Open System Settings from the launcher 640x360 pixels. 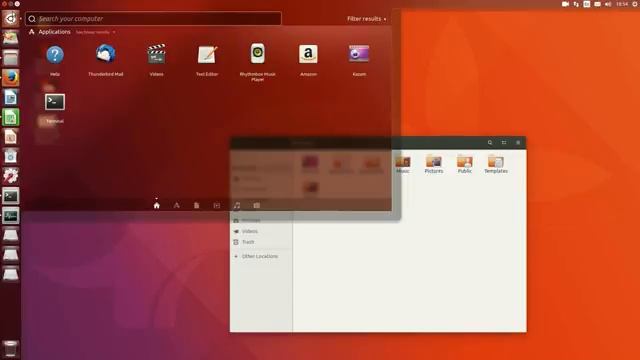(x=10, y=176)
